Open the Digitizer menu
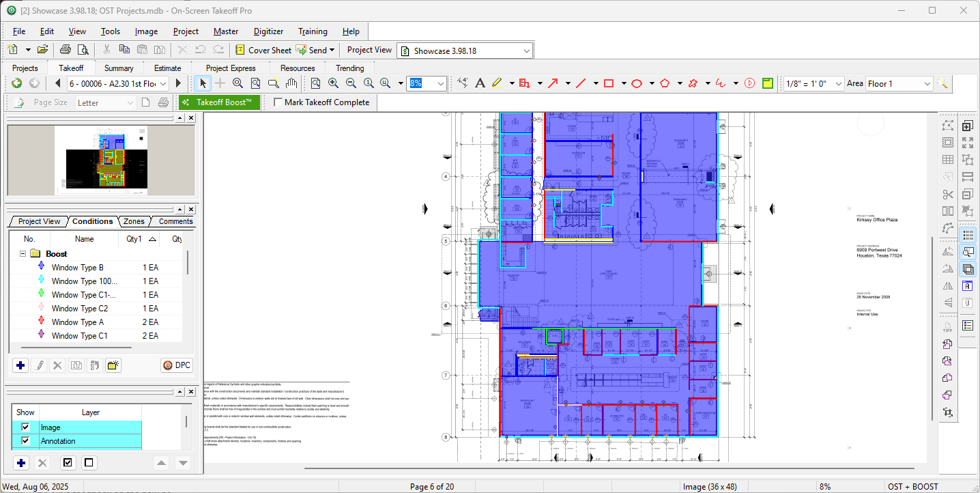Viewport: 980px width, 493px height. [268, 31]
